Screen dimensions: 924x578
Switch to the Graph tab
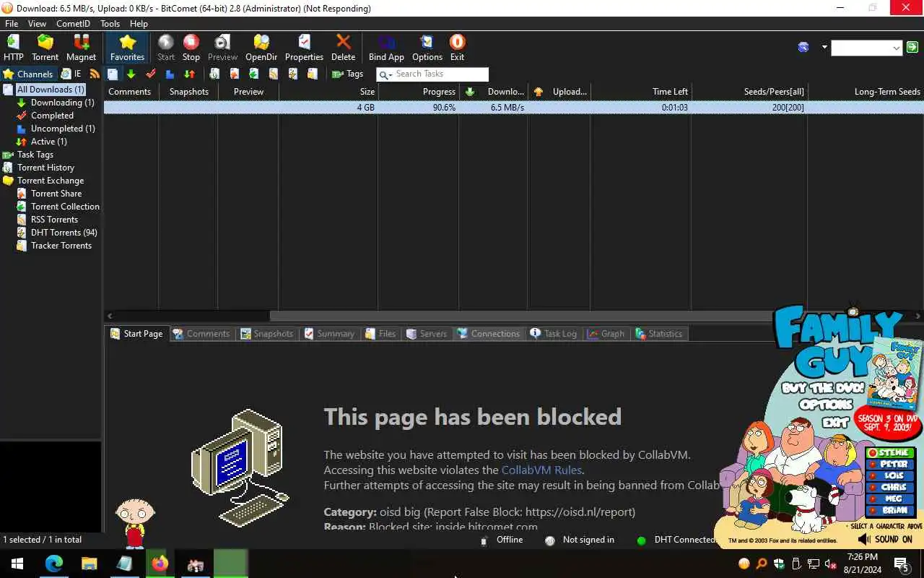(606, 334)
